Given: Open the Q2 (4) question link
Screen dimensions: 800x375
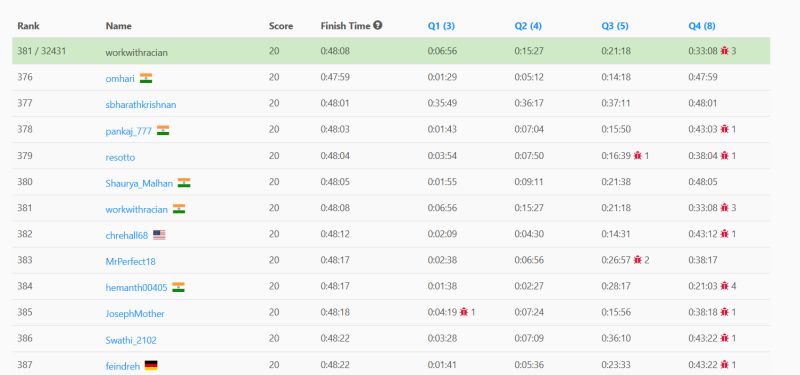Looking at the screenshot, I should 528,26.
